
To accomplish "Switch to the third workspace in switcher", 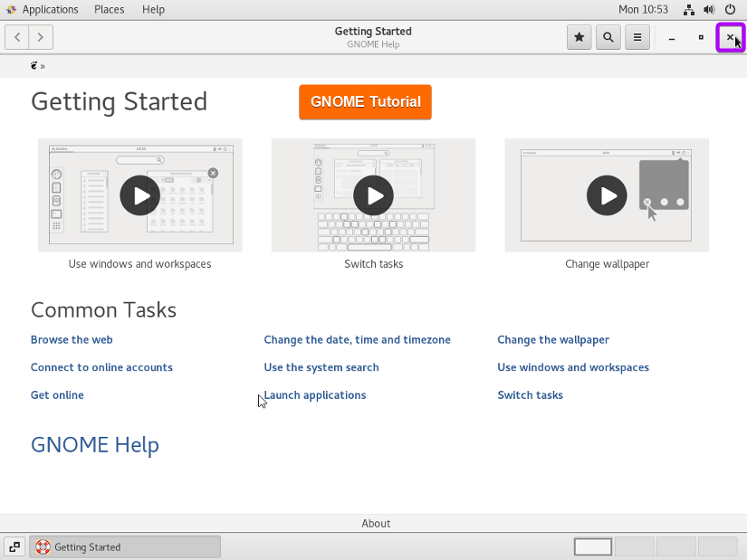I will click(x=676, y=546).
